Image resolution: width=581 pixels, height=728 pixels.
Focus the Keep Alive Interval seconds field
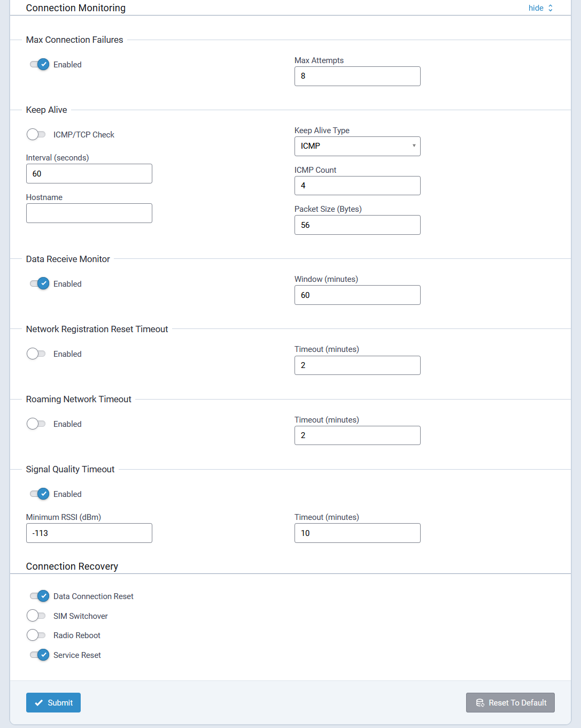coord(89,174)
